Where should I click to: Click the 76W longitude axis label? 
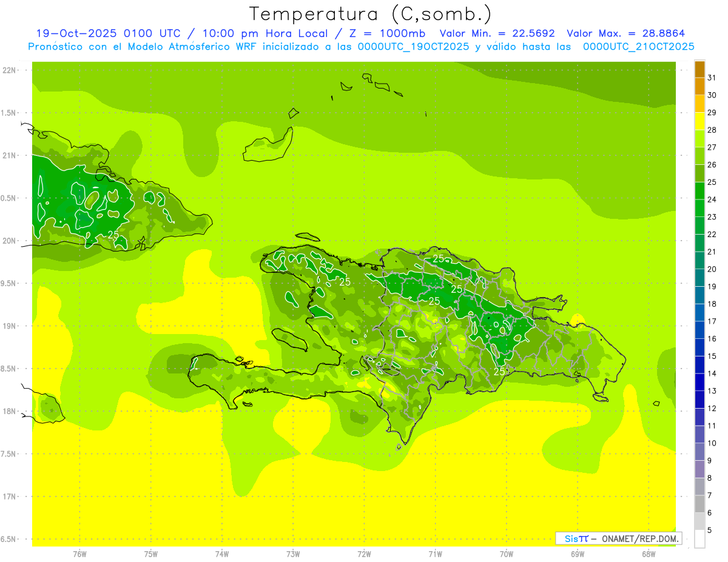[79, 554]
